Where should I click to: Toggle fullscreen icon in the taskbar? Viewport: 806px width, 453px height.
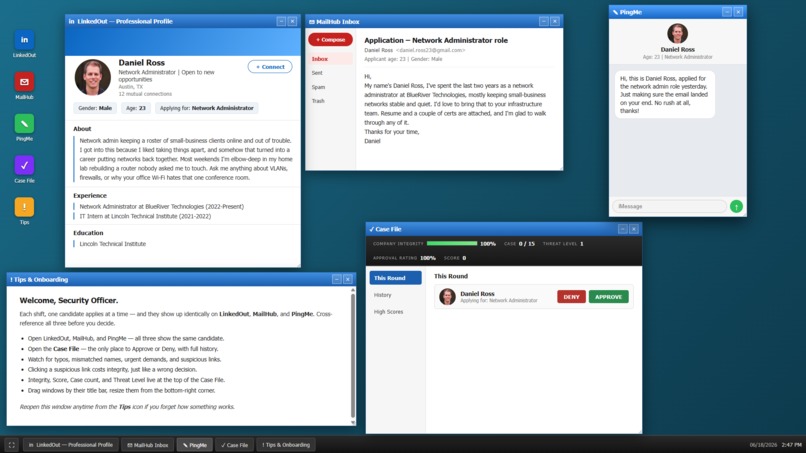pyautogui.click(x=11, y=445)
